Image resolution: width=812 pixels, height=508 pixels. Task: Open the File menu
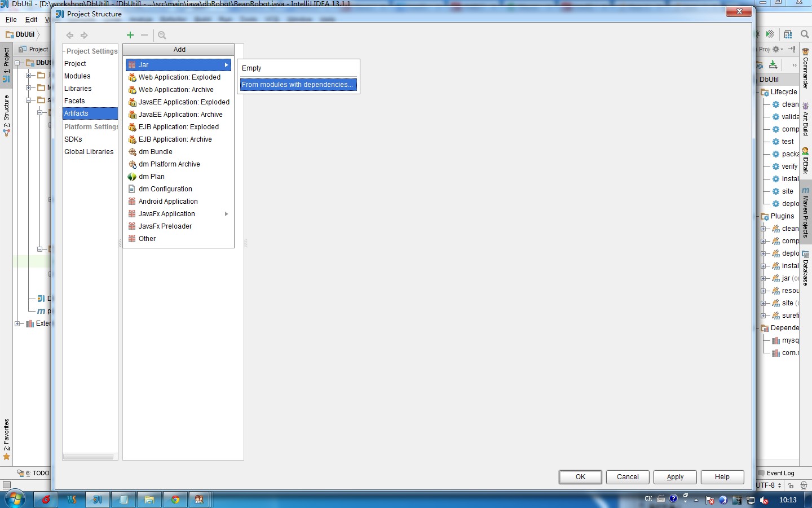pyautogui.click(x=11, y=20)
